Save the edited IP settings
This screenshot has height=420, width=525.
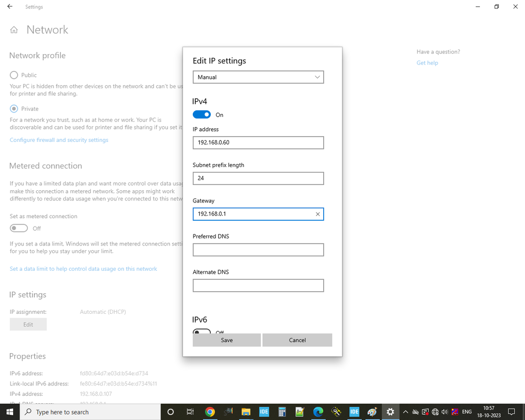[227, 340]
